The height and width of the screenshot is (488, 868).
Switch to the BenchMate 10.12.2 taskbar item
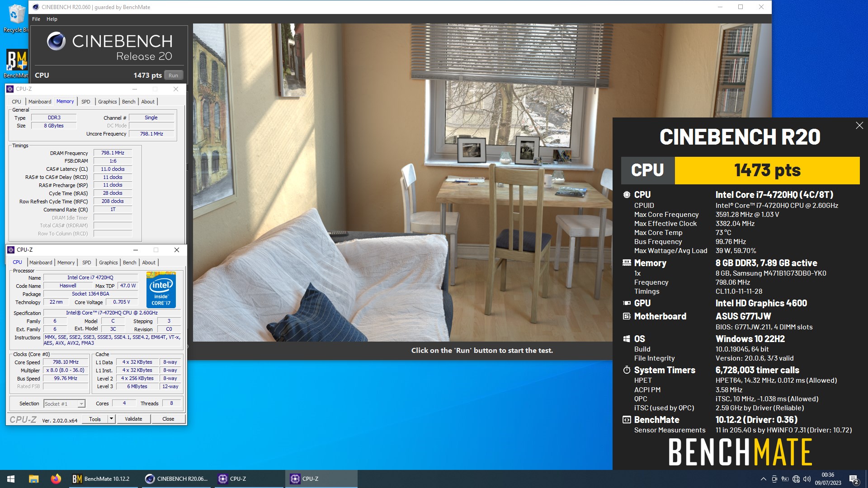coord(103,479)
